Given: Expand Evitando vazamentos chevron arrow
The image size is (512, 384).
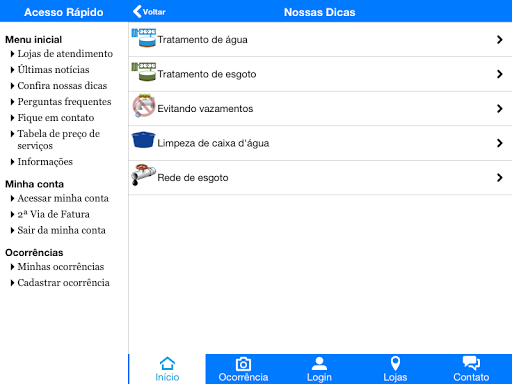Looking at the screenshot, I should 499,108.
